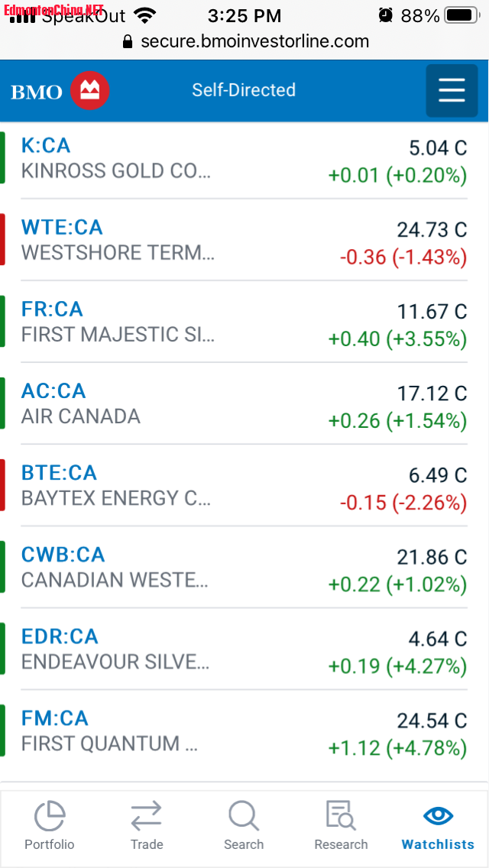The width and height of the screenshot is (489, 868).
Task: Switch to the Portfolio tab label
Action: coord(50,844)
